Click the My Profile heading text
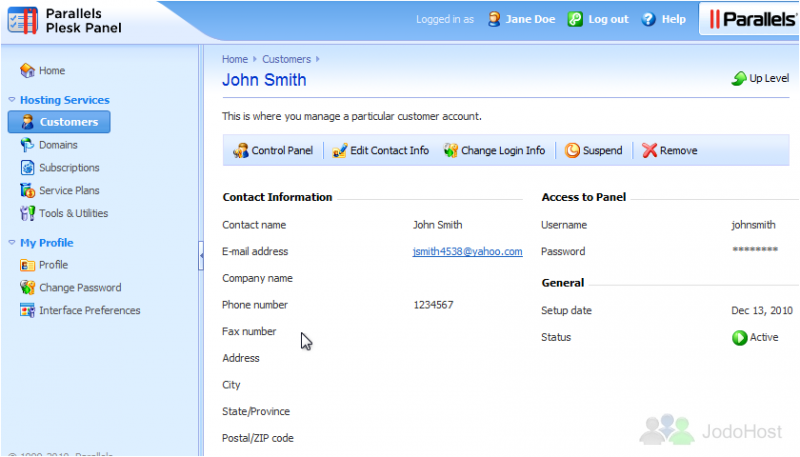Screen dimensions: 800x457 pos(46,243)
